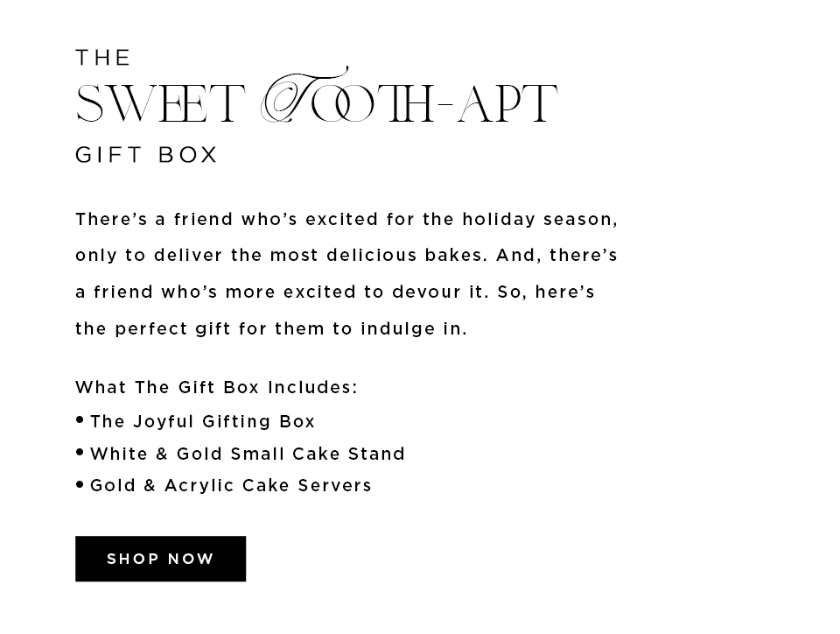Select The Joyful Gifting Box list item
This screenshot has width=840, height=634.
(x=202, y=422)
